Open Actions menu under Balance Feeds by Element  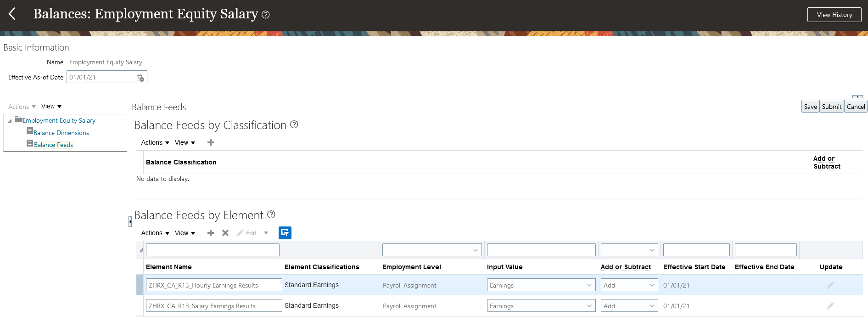click(155, 233)
